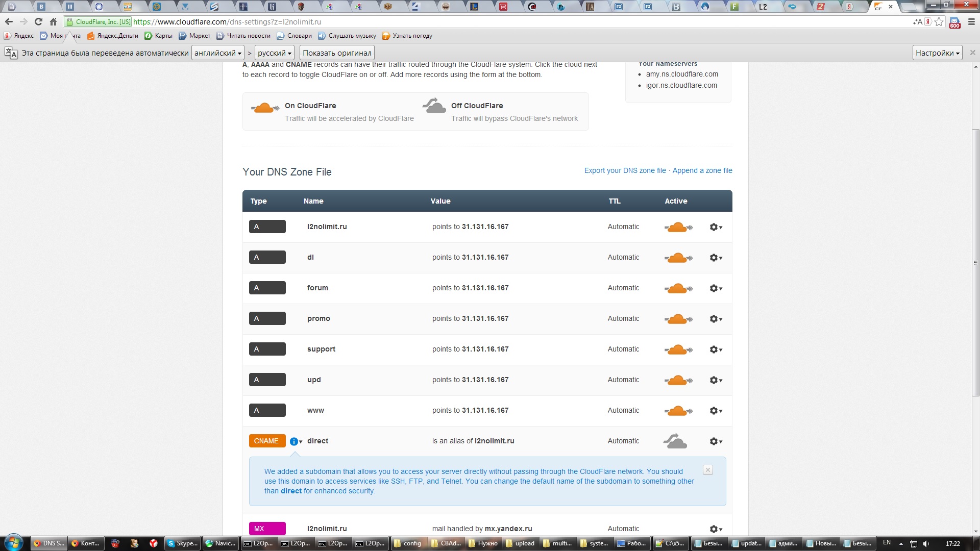Open Skype from Windows taskbar
Image resolution: width=980 pixels, height=551 pixels.
click(x=183, y=543)
